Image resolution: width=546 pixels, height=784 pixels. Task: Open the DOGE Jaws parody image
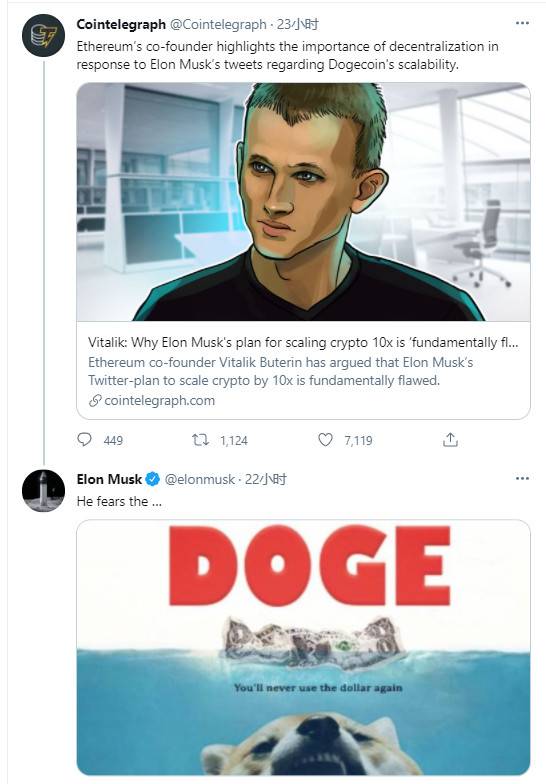[303, 648]
